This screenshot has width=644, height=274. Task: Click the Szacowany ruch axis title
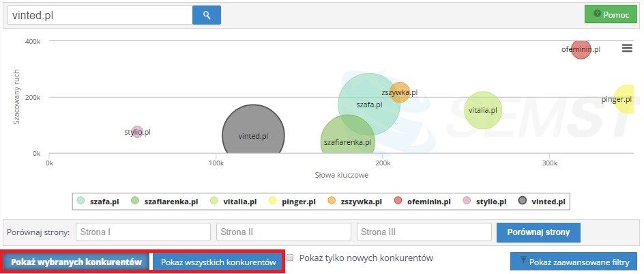pos(16,96)
